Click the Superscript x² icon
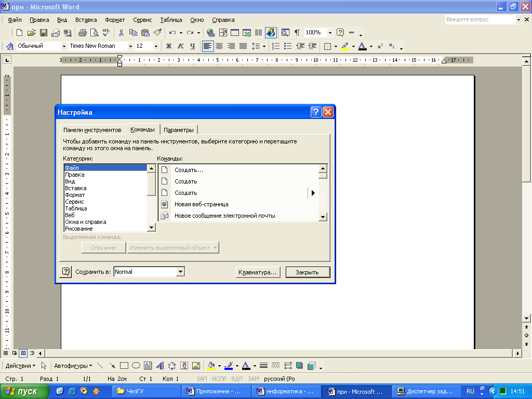This screenshot has width=532, height=399. (x=380, y=46)
